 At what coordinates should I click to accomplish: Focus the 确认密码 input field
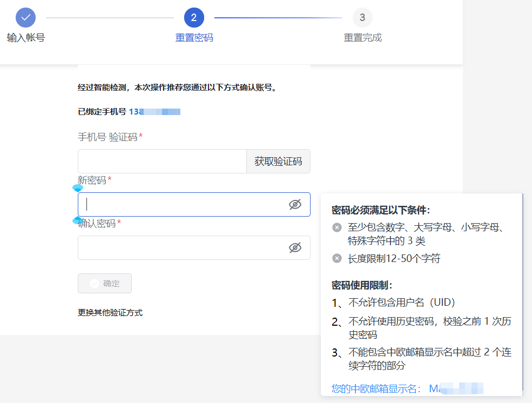181,247
